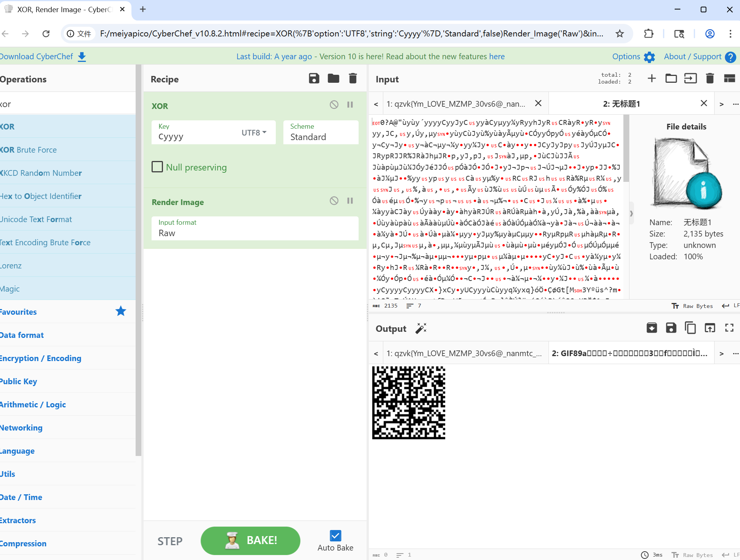740x560 pixels.
Task: Save the current recipe
Action: [x=314, y=79]
